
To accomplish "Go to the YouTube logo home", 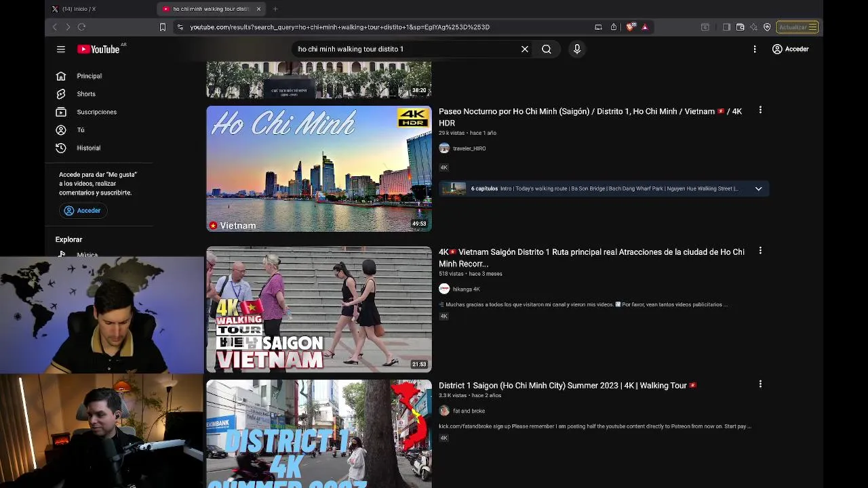I will [98, 49].
